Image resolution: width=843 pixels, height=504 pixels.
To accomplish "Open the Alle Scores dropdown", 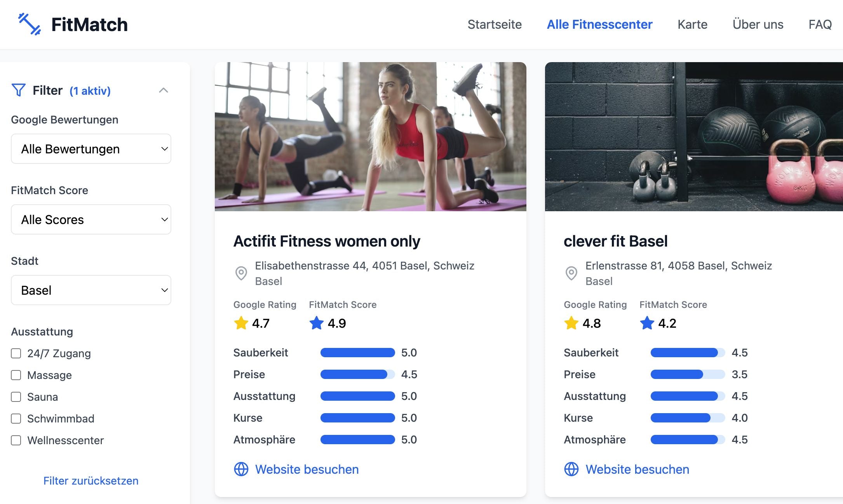I will point(91,219).
